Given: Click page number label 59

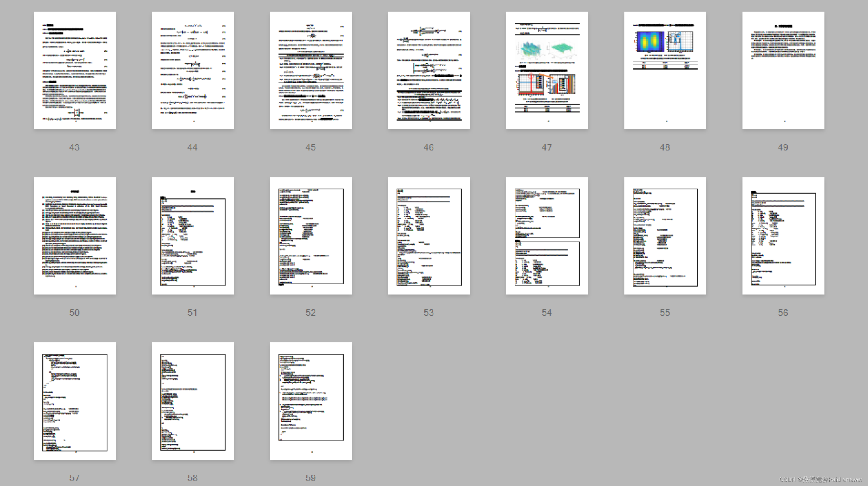Looking at the screenshot, I should point(311,478).
